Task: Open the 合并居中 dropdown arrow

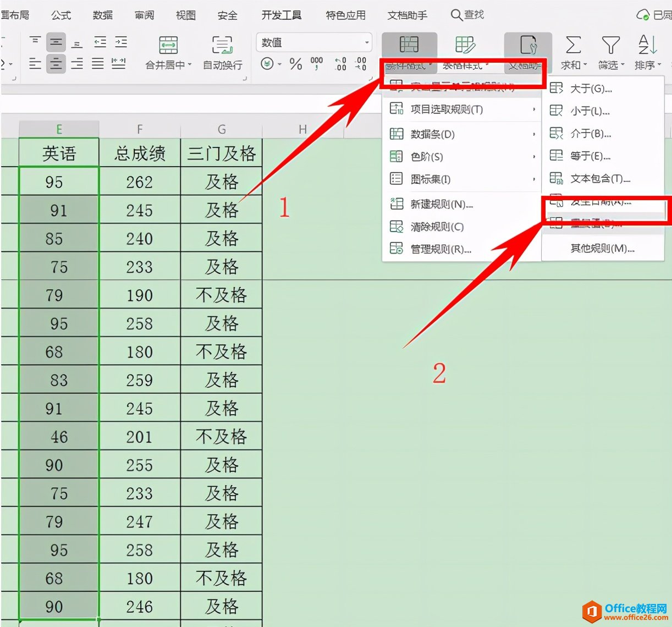Action: (190, 65)
